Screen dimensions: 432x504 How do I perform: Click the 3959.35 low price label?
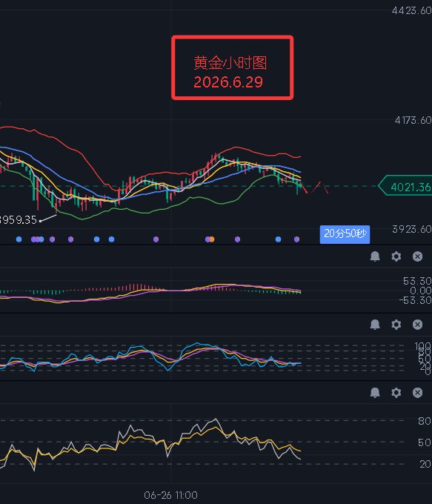[19, 220]
